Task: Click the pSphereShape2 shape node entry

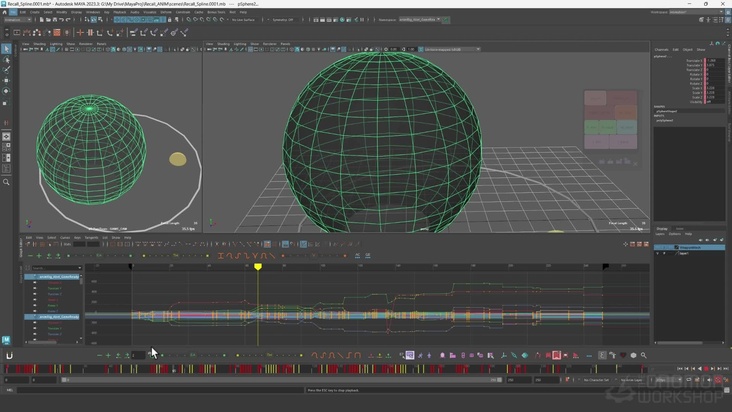Action: click(x=666, y=111)
